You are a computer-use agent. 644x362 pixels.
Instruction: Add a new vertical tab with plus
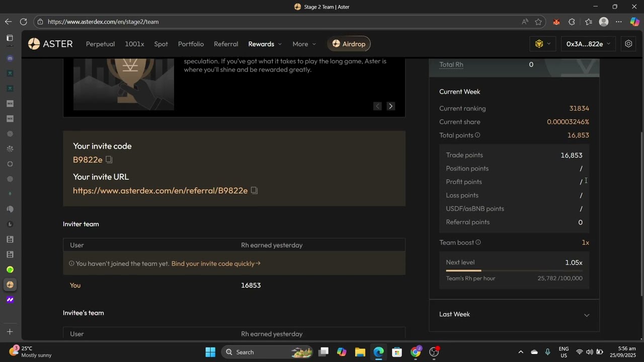pyautogui.click(x=10, y=332)
